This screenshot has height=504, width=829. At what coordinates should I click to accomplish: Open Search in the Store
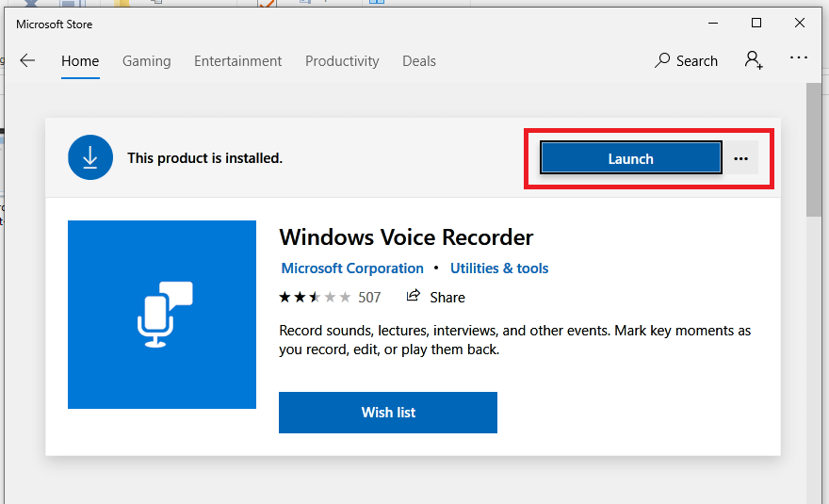(x=686, y=61)
